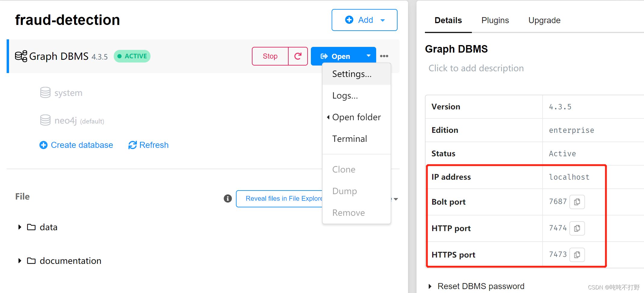Viewport: 644px width, 293px height.
Task: Click the Refresh link text
Action: (x=154, y=145)
